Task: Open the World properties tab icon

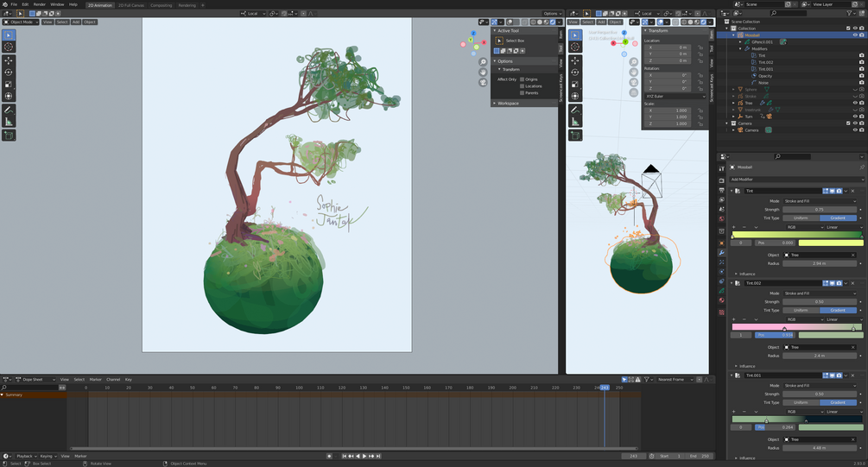Action: coord(721,219)
